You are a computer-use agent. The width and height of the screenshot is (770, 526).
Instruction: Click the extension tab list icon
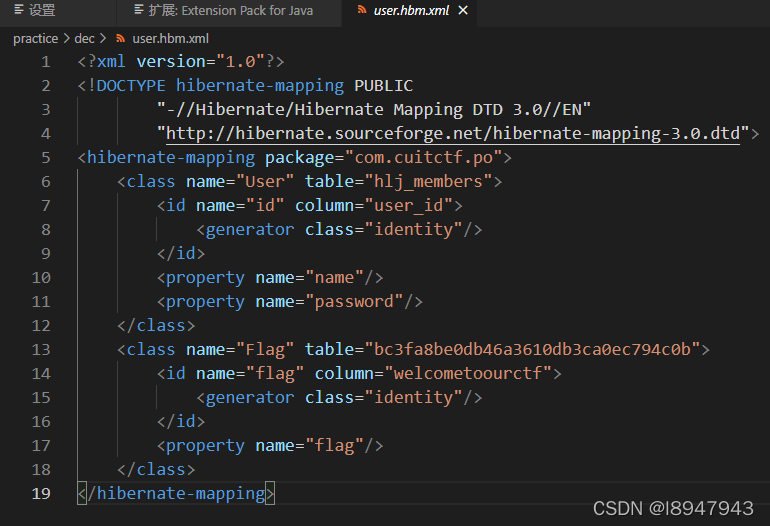click(139, 10)
